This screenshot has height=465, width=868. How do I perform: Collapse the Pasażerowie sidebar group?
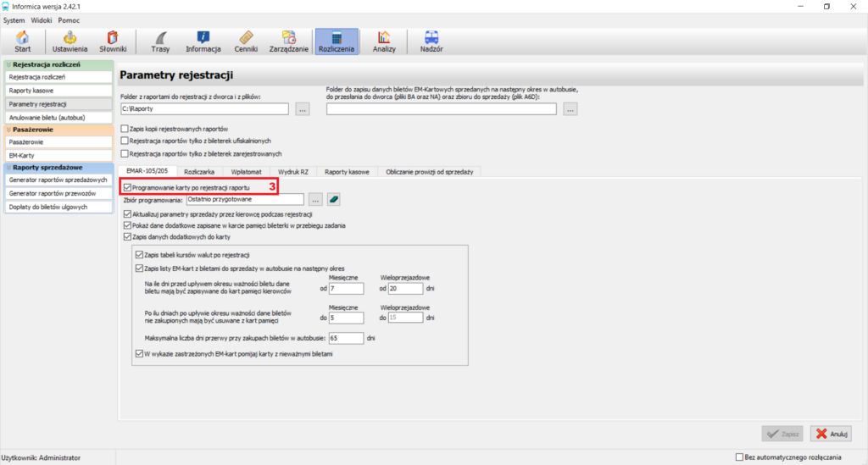8,130
